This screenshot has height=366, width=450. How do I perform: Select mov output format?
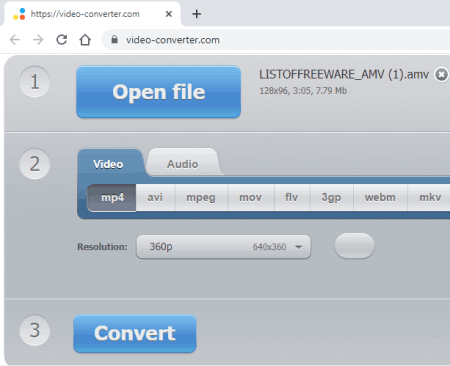coord(251,197)
